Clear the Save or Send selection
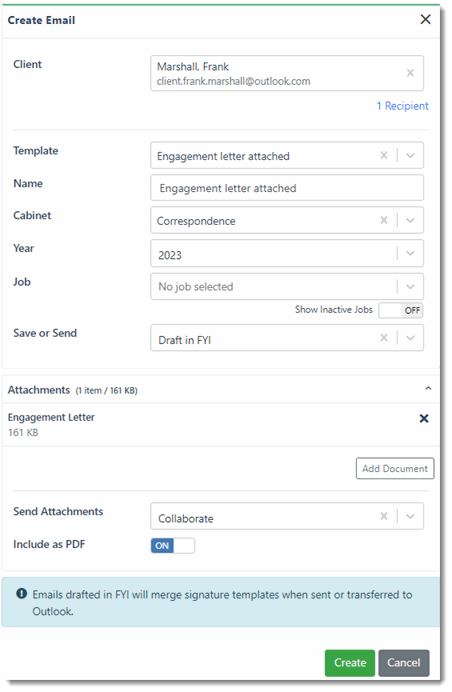Viewport: 452px width, 692px height. tap(384, 338)
